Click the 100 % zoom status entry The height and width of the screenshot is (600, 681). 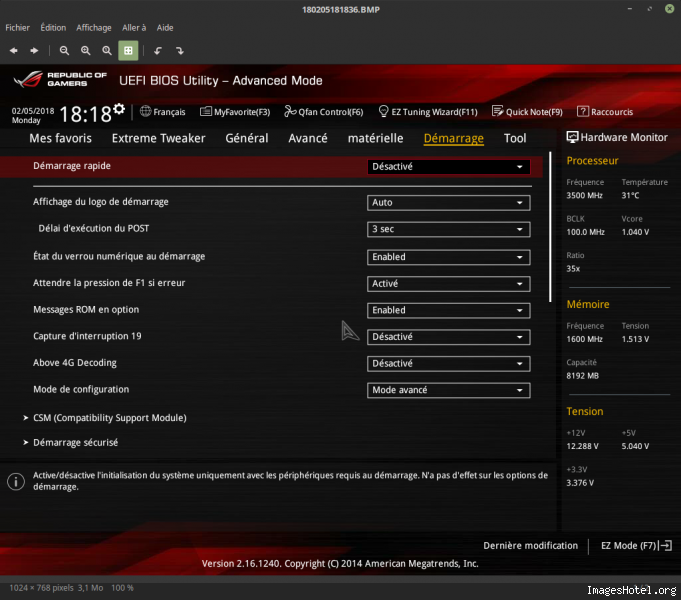122,588
